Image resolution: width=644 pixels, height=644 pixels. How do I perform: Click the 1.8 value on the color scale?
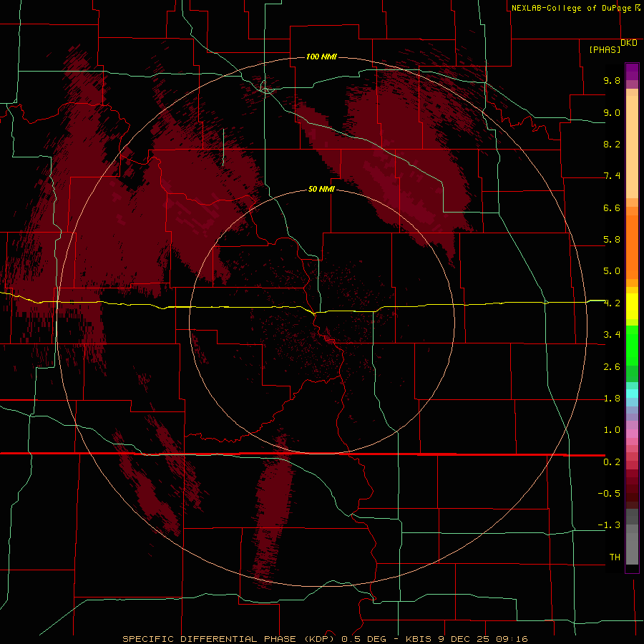(612, 399)
